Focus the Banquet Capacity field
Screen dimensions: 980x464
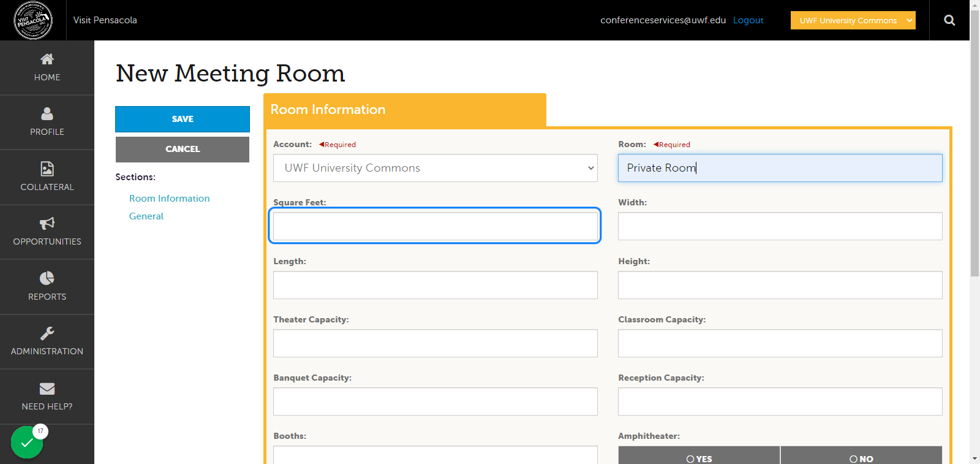[x=435, y=401]
